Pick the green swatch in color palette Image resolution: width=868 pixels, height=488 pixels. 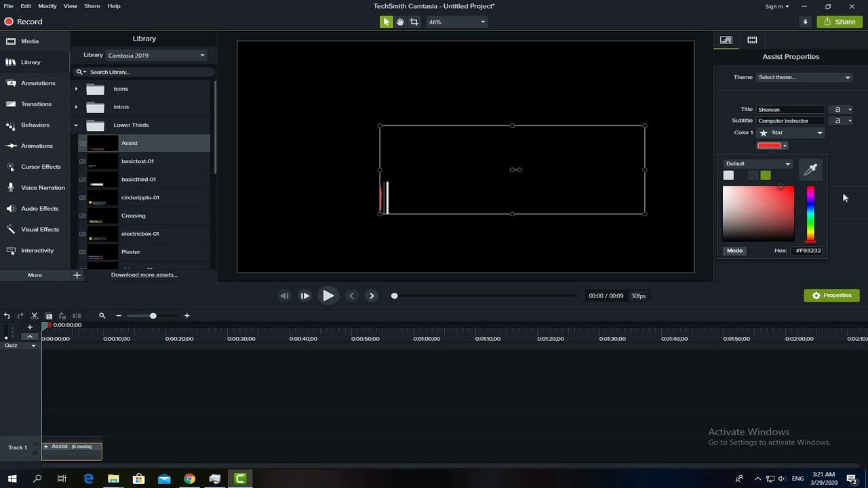(766, 176)
